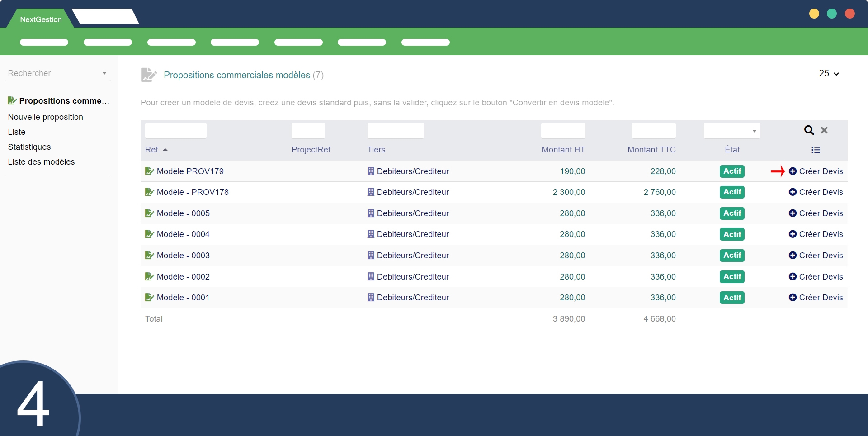Focus the Montant HT filter field

pyautogui.click(x=563, y=131)
